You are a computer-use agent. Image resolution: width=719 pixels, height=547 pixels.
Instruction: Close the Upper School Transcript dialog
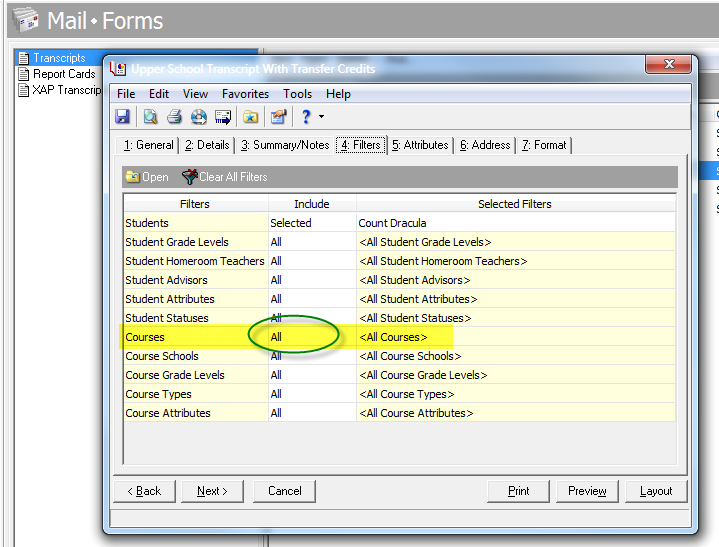[669, 64]
